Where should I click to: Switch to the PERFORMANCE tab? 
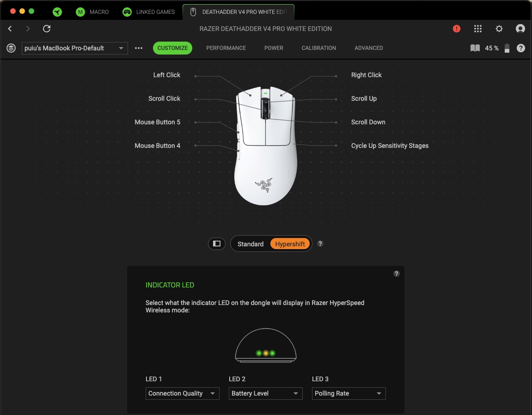[226, 48]
